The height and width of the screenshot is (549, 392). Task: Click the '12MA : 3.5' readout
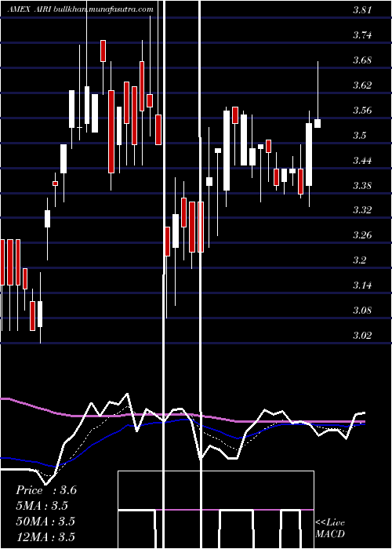tap(45, 536)
